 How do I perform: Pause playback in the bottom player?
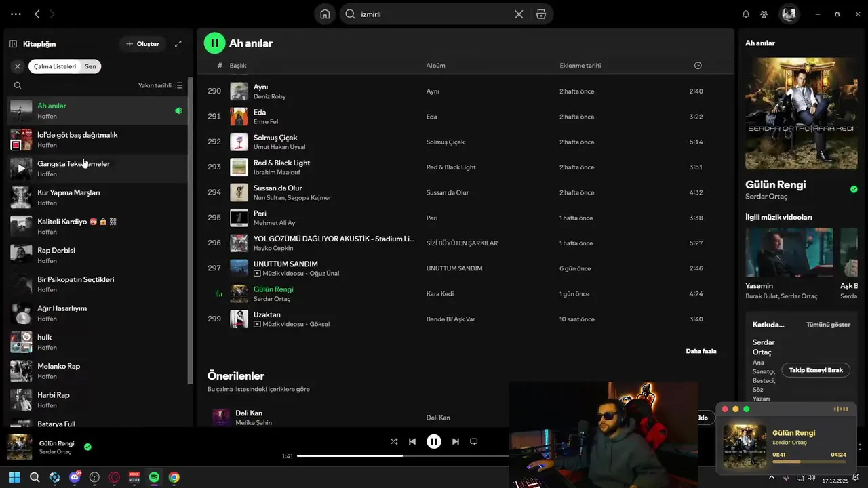coord(434,441)
